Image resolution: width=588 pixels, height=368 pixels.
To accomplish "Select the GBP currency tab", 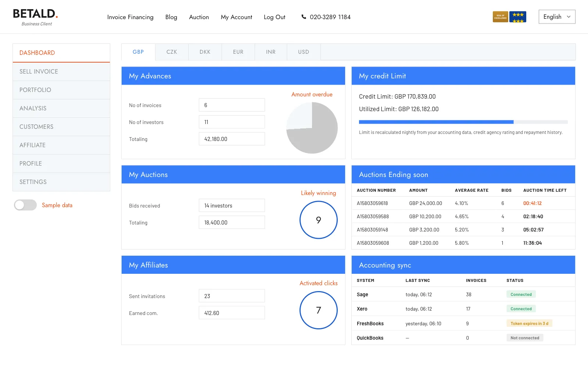I will coord(138,52).
